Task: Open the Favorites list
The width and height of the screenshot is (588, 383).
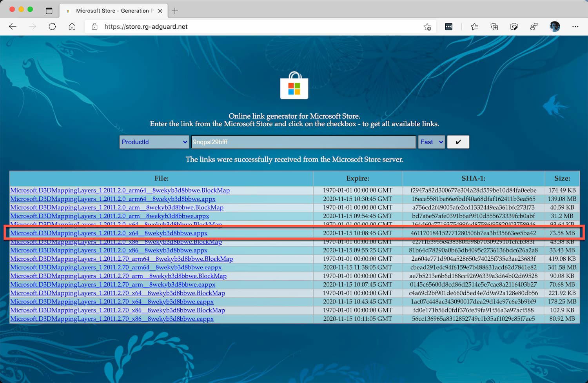Action: [x=474, y=27]
